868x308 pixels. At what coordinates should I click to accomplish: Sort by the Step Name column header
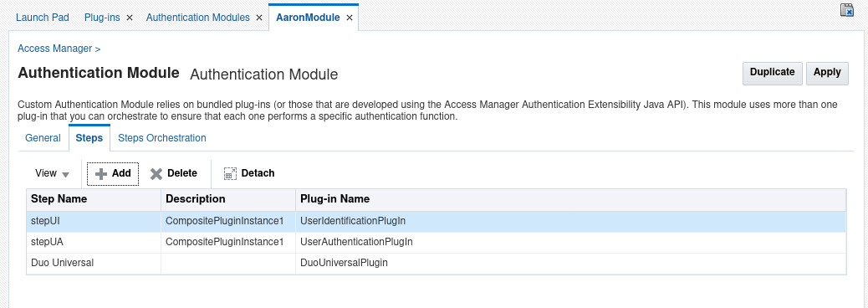(x=94, y=199)
